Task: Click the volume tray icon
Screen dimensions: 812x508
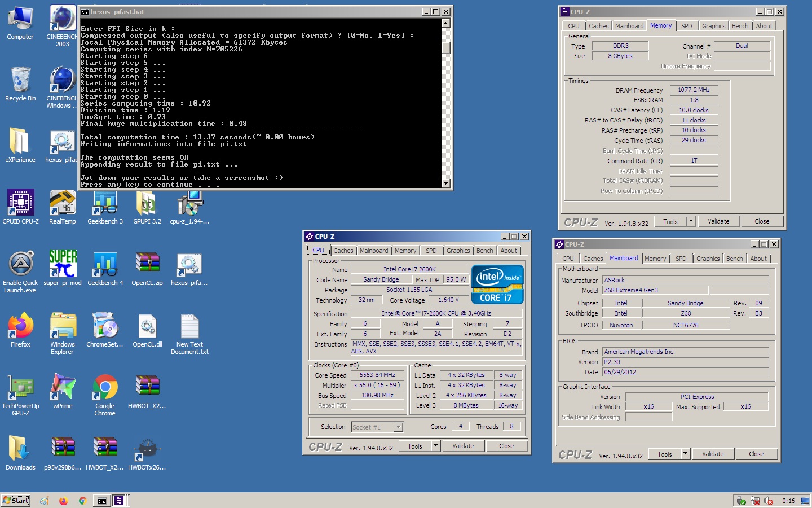Action: pyautogui.click(x=768, y=501)
